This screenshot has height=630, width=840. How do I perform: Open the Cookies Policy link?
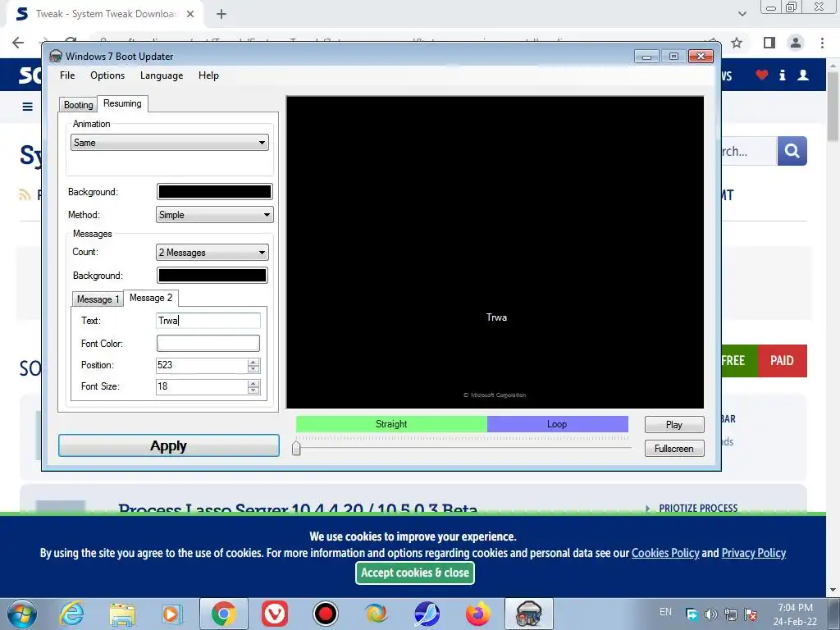[x=665, y=553]
